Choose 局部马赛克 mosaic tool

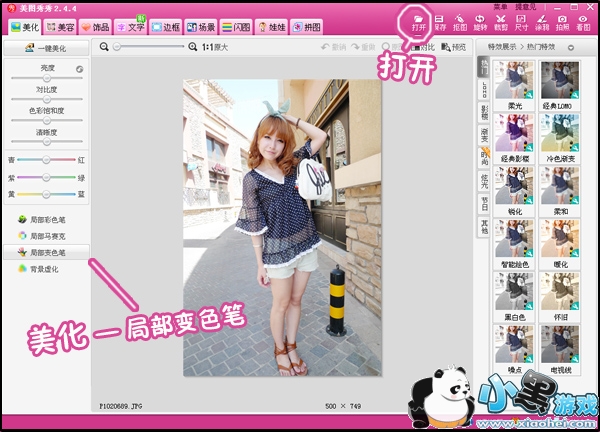tap(41, 236)
